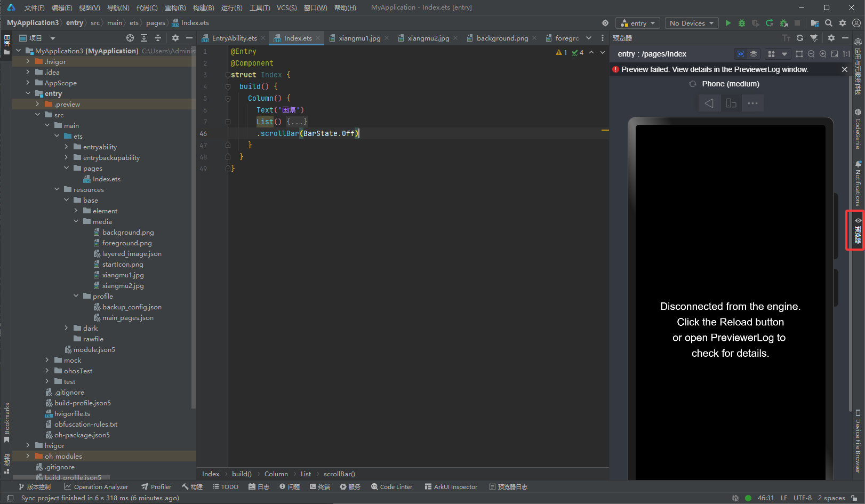Viewport: 865px width, 504px height.
Task: Select opened file locate icon in project panel
Action: click(130, 38)
